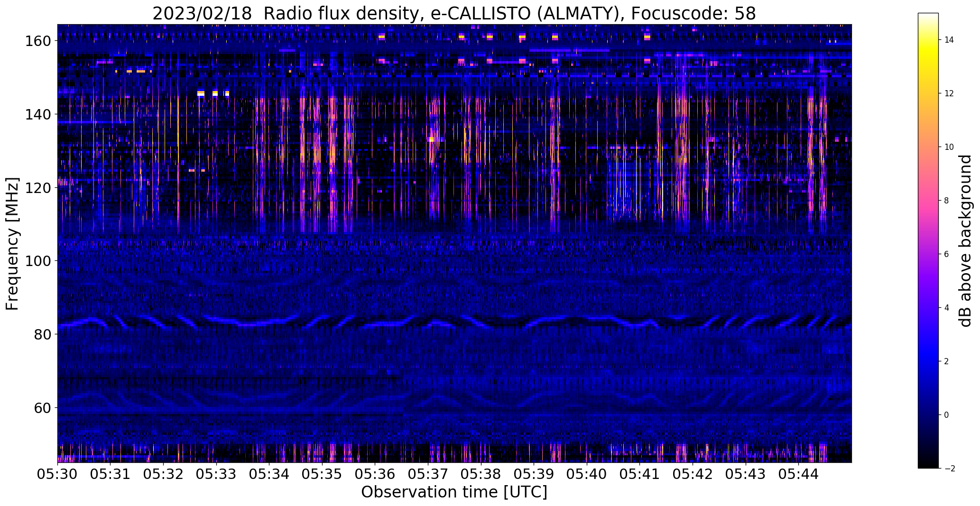This screenshot has width=980, height=506.
Task: Click the 05:40 time tick label
Action: [587, 474]
